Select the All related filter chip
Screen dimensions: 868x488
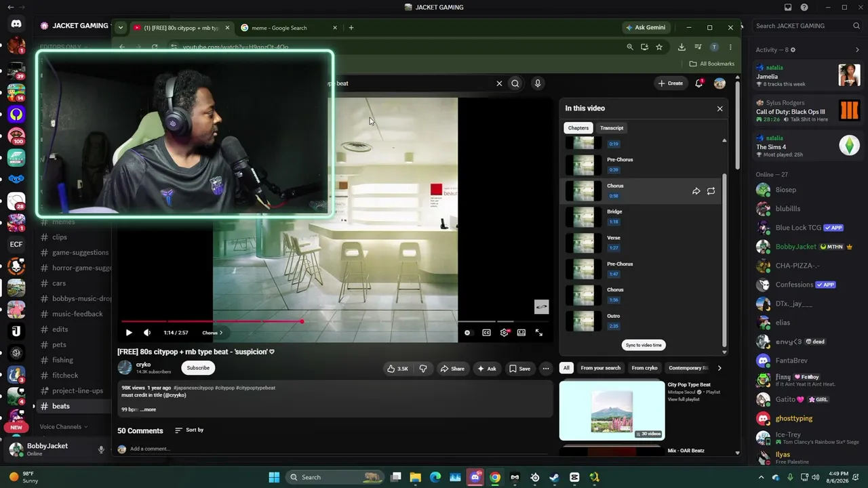566,368
